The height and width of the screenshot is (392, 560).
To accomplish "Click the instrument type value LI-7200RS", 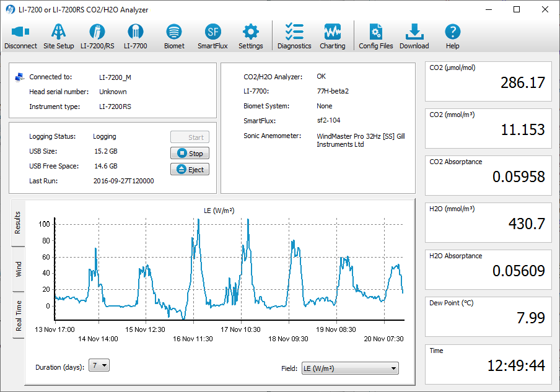I will tap(115, 107).
